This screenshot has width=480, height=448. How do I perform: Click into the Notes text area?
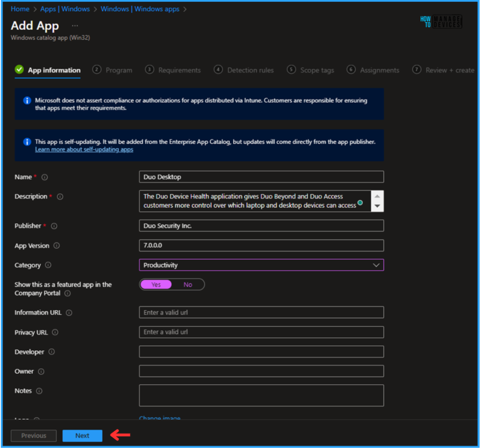262,395
